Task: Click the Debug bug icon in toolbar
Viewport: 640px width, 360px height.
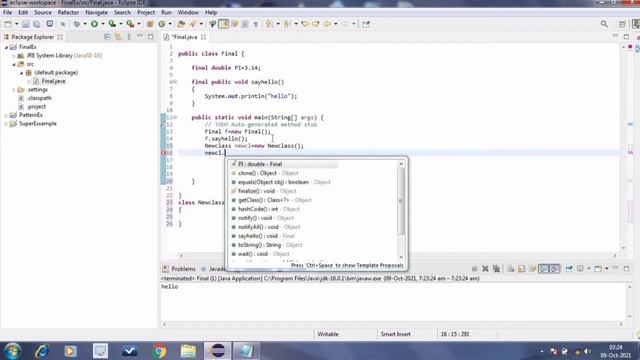Action: 76,24
